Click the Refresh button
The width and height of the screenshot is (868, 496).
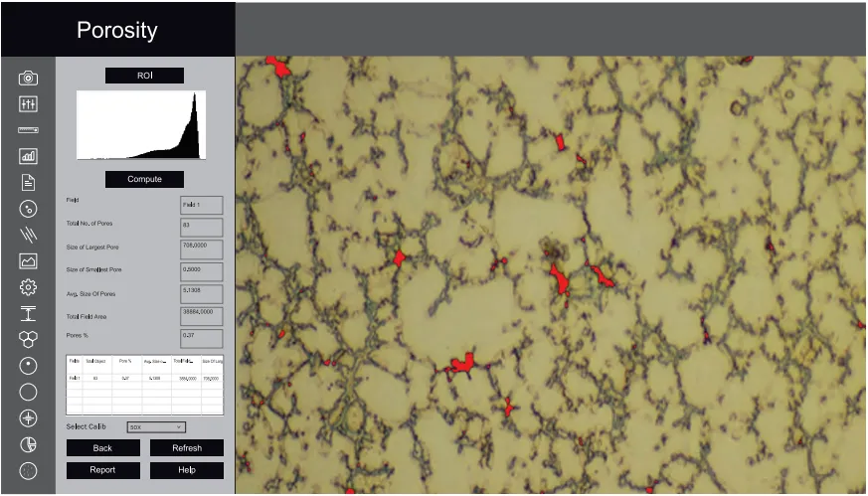(x=187, y=448)
